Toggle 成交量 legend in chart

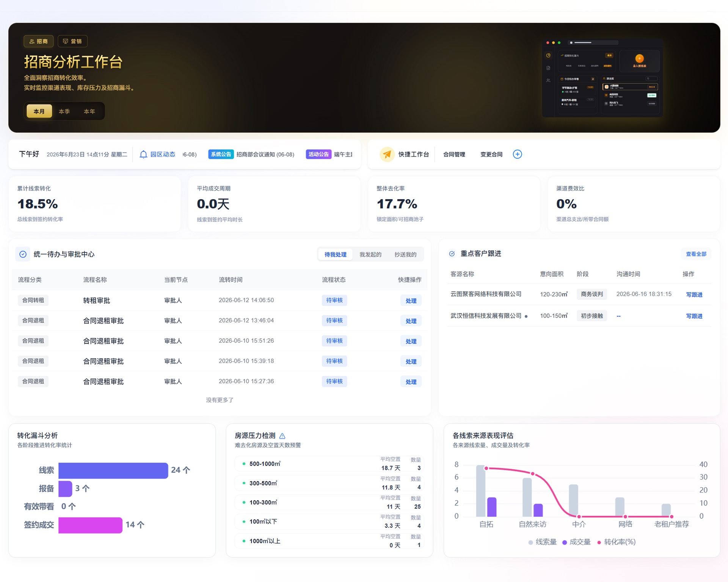pos(576,542)
